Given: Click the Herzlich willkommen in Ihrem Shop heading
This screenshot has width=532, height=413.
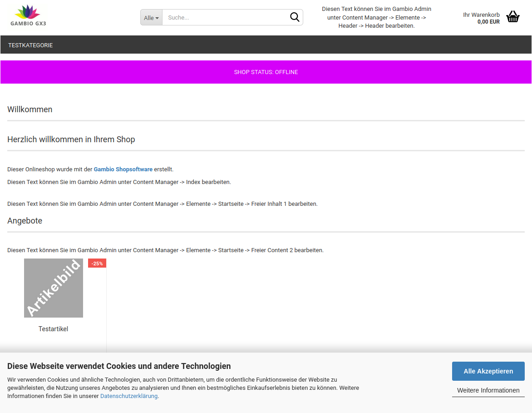Looking at the screenshot, I should 71,139.
